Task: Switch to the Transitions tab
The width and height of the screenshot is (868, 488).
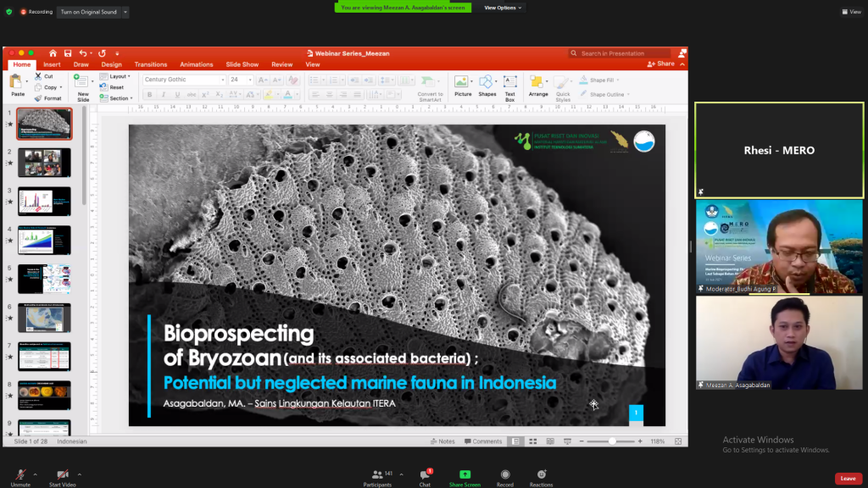Action: click(151, 64)
